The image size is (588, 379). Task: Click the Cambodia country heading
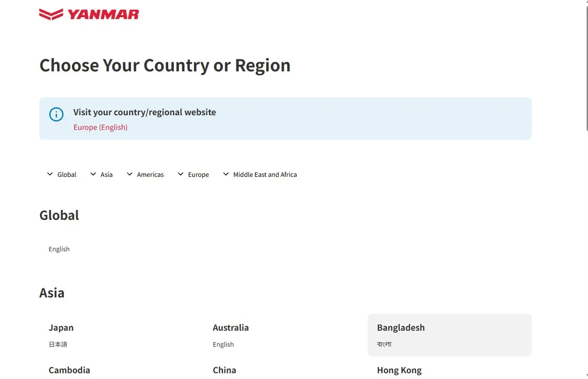[69, 370]
